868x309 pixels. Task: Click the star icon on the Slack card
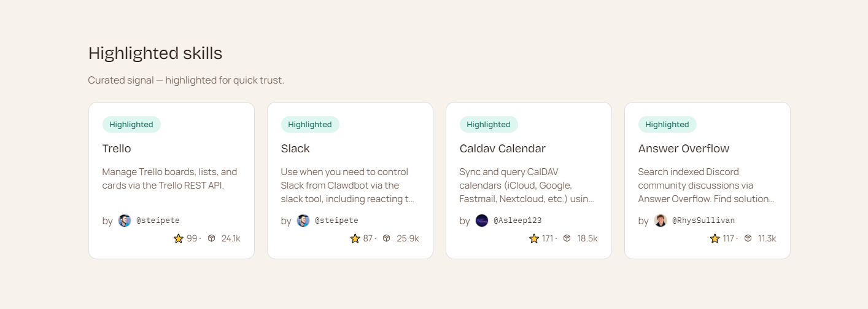pyautogui.click(x=355, y=238)
